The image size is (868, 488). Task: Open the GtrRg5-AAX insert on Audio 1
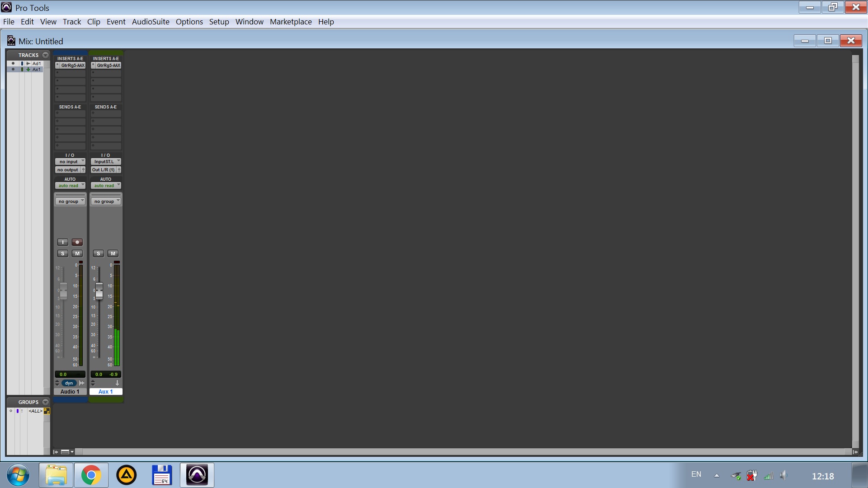pyautogui.click(x=72, y=66)
